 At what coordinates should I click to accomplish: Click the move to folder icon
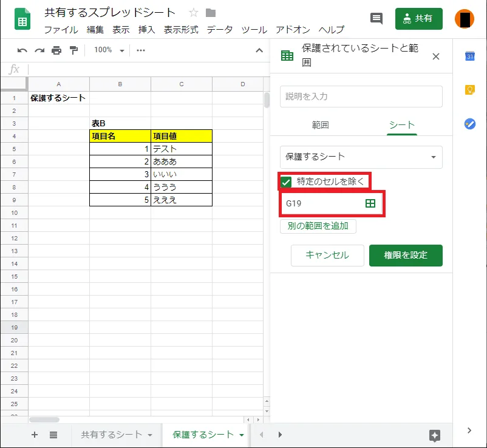211,13
